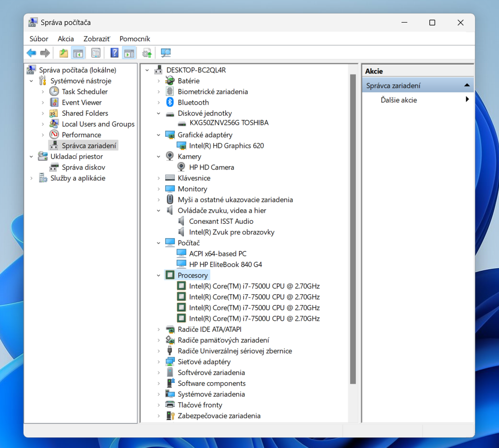The width and height of the screenshot is (499, 448).
Task: Select Event Viewer in left tree
Action: (x=82, y=103)
